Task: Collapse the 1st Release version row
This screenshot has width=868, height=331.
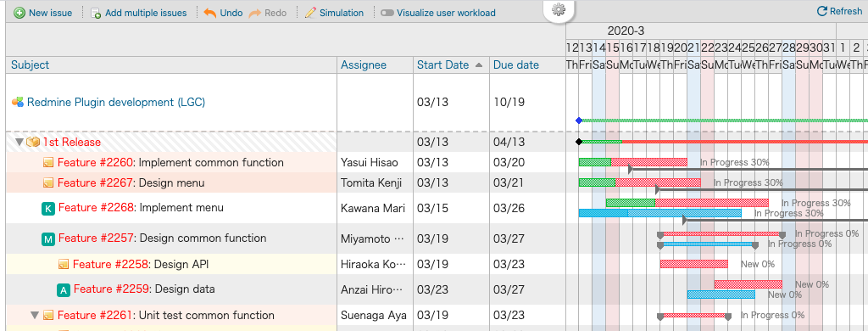Action: [20, 142]
